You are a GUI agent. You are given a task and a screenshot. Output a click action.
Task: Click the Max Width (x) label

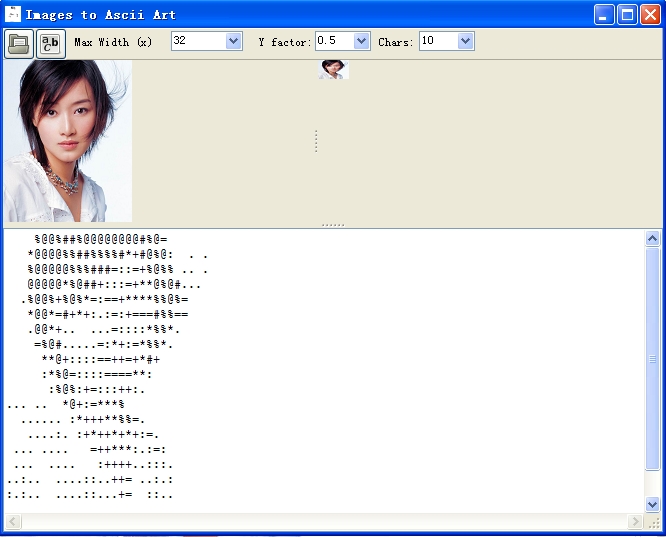click(x=113, y=42)
